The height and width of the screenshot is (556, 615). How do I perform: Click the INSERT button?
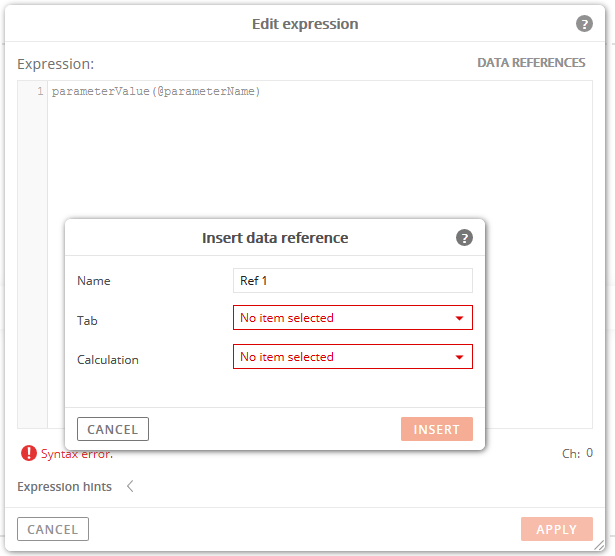point(437,429)
